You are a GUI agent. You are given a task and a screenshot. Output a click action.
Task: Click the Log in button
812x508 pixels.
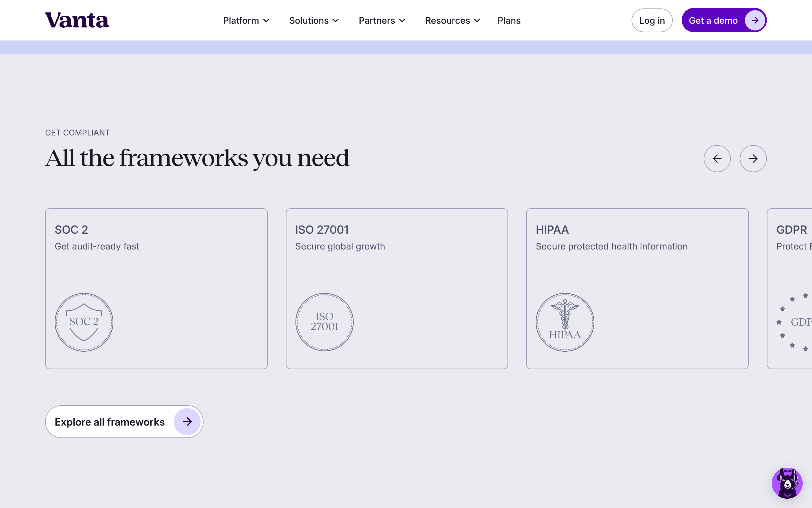(652, 21)
